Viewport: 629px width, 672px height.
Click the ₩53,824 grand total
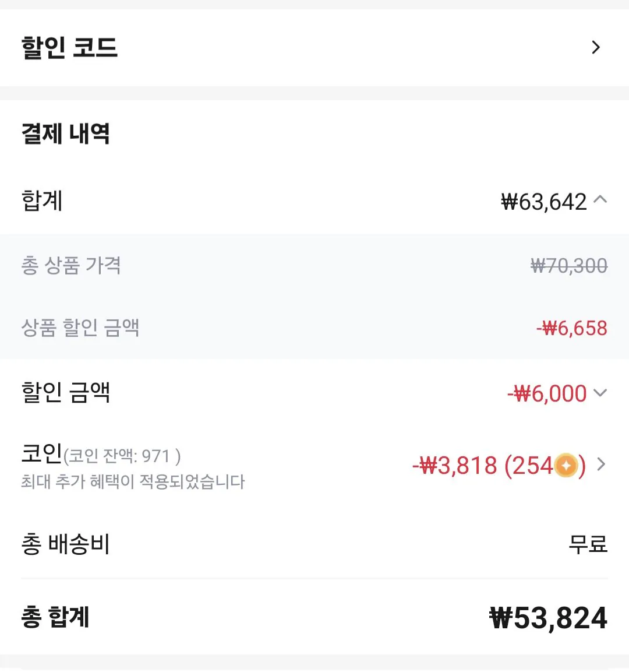coord(548,618)
